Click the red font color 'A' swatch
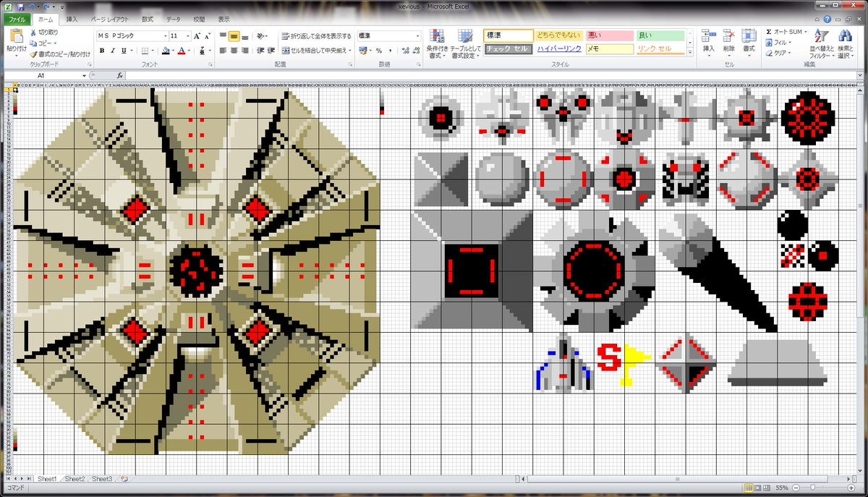The height and width of the screenshot is (497, 868). coord(182,51)
